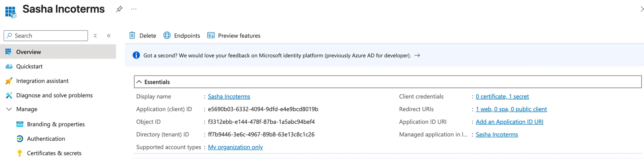Click the blue info icon in banner
644x159 pixels.
point(136,55)
